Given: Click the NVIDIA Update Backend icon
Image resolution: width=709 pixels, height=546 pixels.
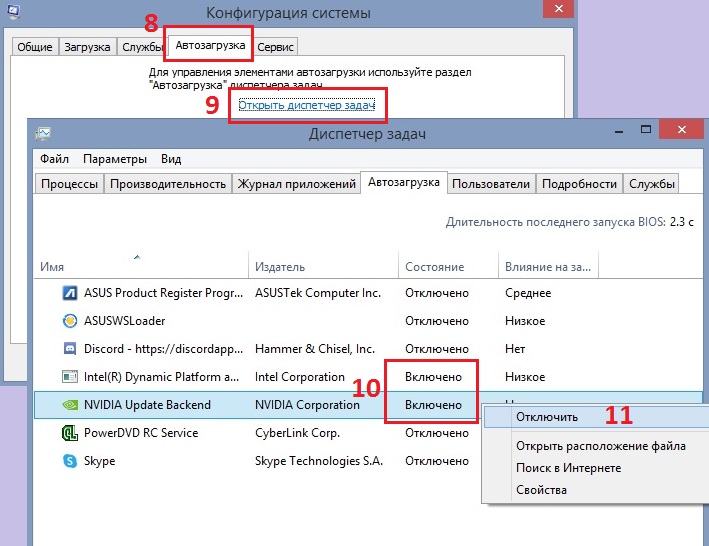Looking at the screenshot, I should click(x=70, y=405).
